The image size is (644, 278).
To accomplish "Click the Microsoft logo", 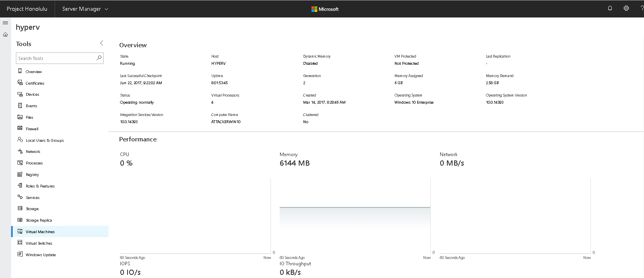I will coord(325,9).
